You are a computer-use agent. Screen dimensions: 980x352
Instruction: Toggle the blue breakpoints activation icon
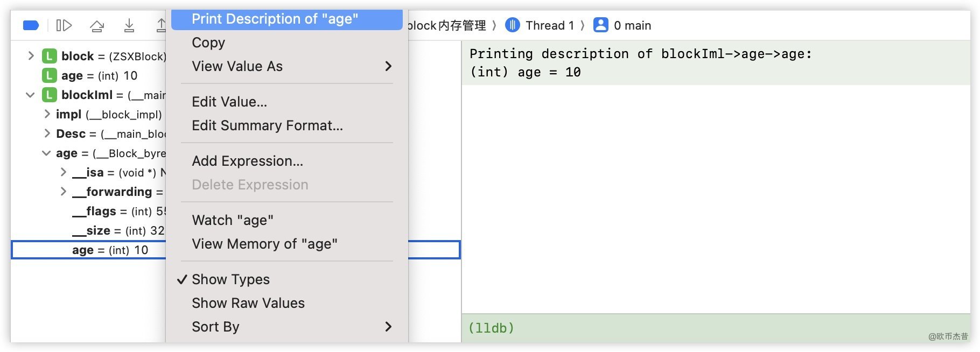tap(31, 25)
